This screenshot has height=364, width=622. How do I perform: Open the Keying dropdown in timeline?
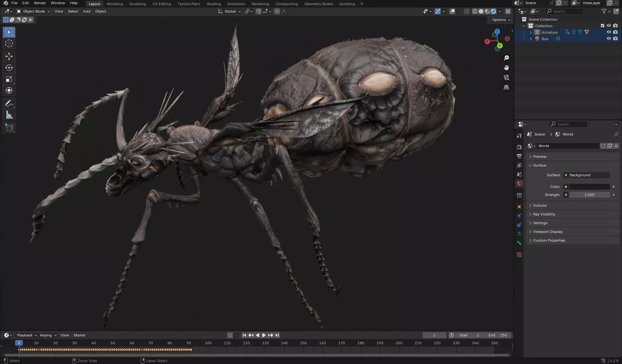pos(48,335)
